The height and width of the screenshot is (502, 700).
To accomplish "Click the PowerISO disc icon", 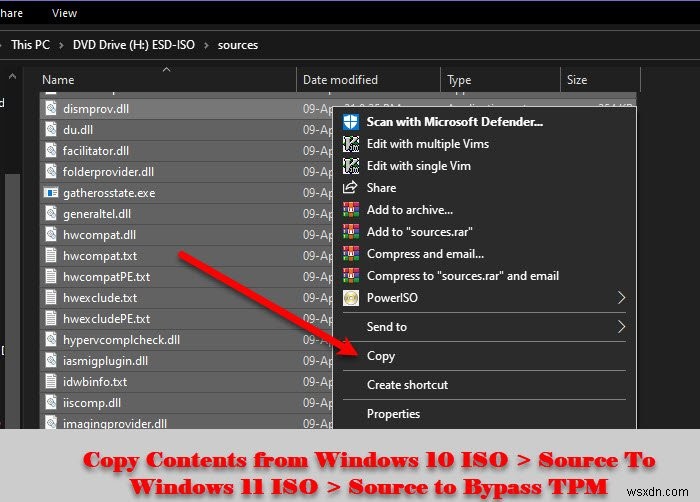I will (350, 298).
